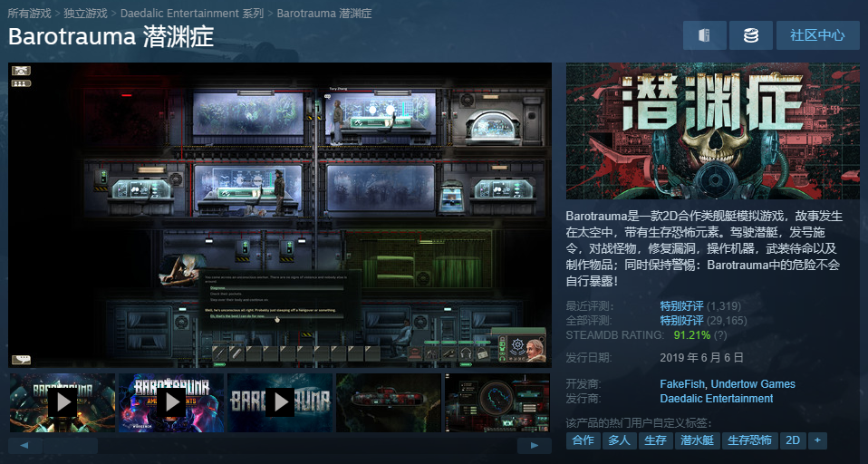Click the thumbnail strip scrollbar handle
Viewport: 868px width, 464px height.
pos(71,446)
